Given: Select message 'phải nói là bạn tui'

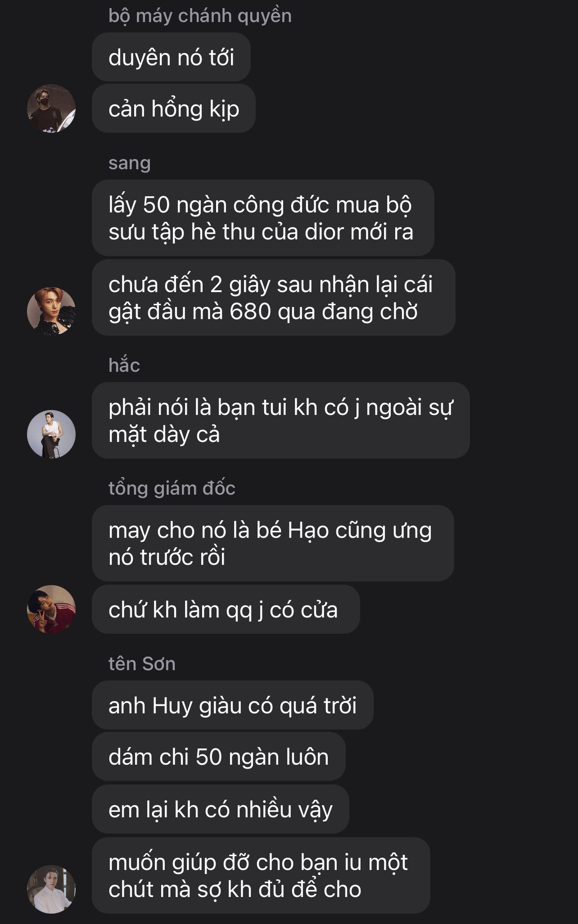Looking at the screenshot, I should [281, 420].
